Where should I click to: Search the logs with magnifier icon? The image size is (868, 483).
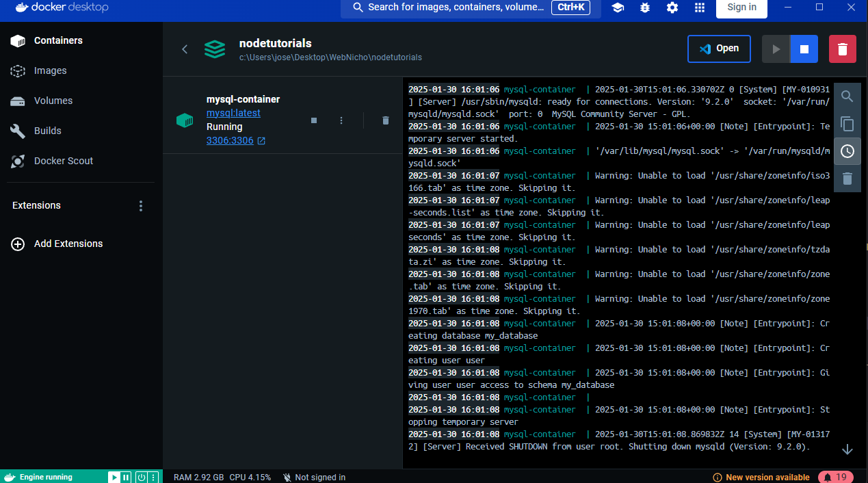[847, 96]
